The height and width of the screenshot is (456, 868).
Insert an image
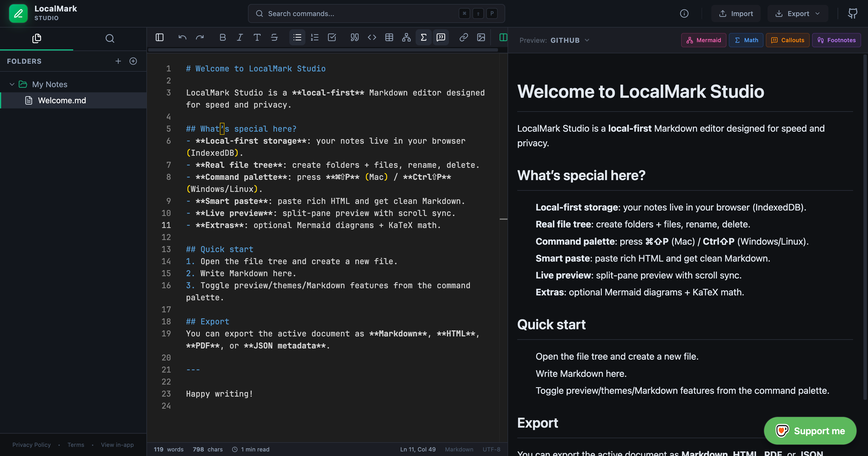click(x=481, y=37)
